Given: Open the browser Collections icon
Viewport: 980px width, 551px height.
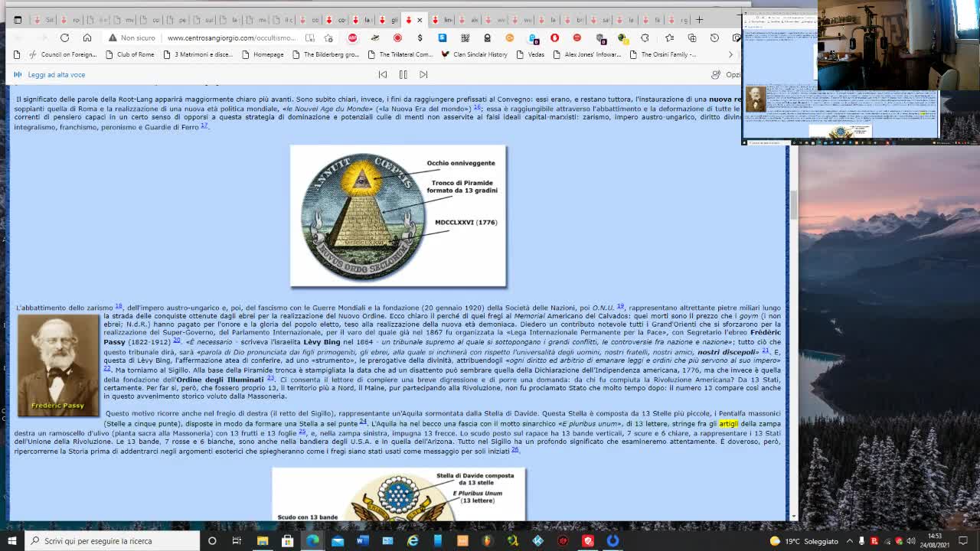Looking at the screenshot, I should (691, 37).
